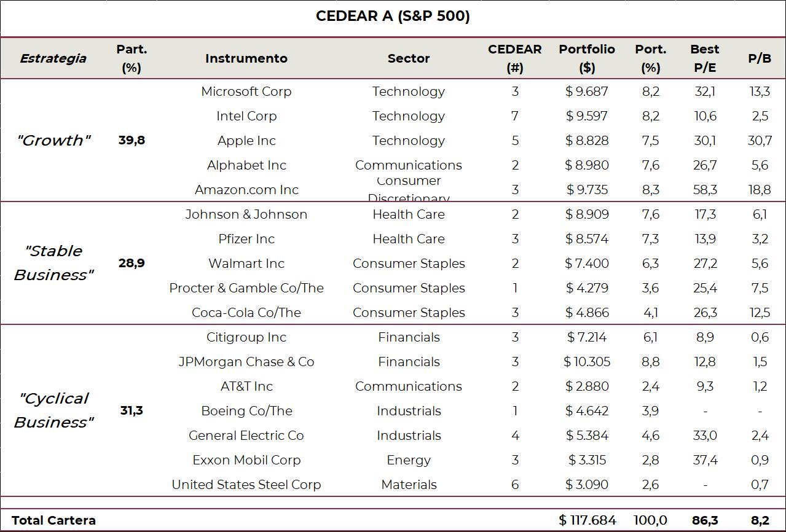
Task: Select JPMorgan Chase & Co cell
Action: [246, 362]
